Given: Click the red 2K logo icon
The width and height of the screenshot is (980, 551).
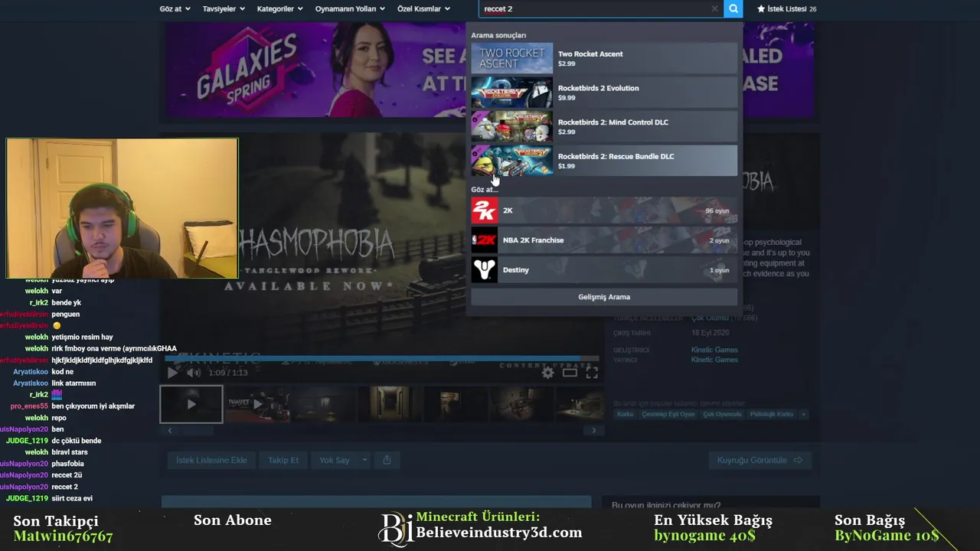Looking at the screenshot, I should point(484,210).
